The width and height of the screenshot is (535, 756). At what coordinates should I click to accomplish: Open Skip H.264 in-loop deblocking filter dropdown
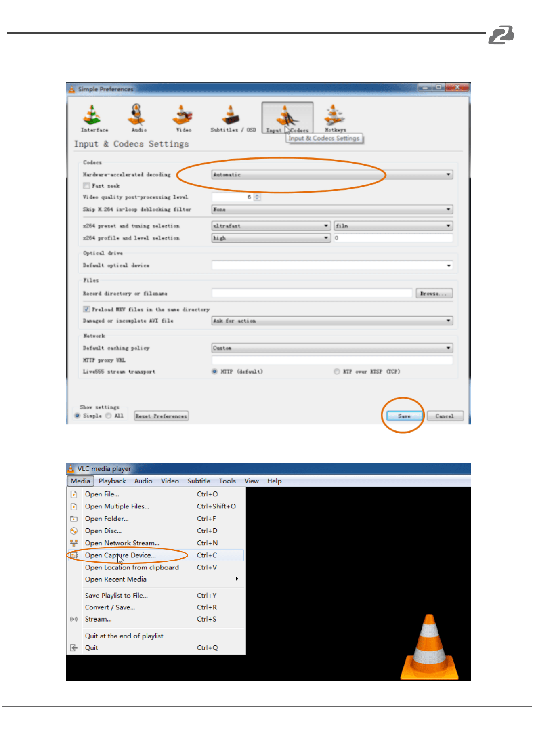tap(332, 209)
